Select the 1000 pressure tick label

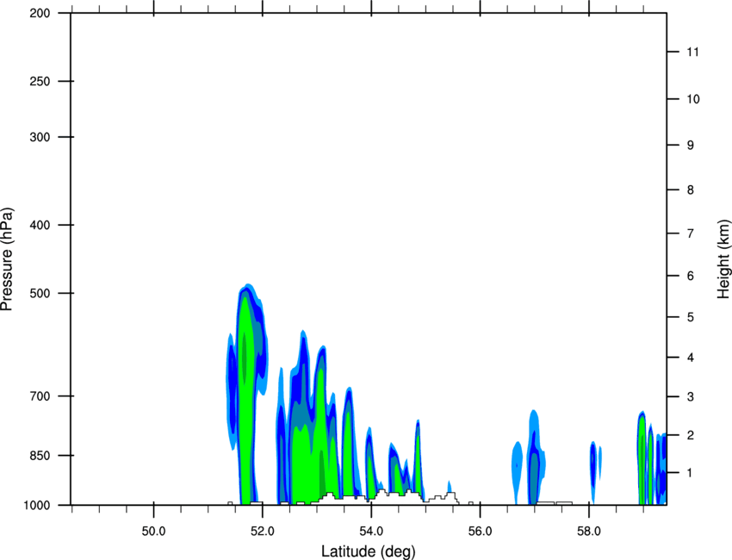(37, 505)
